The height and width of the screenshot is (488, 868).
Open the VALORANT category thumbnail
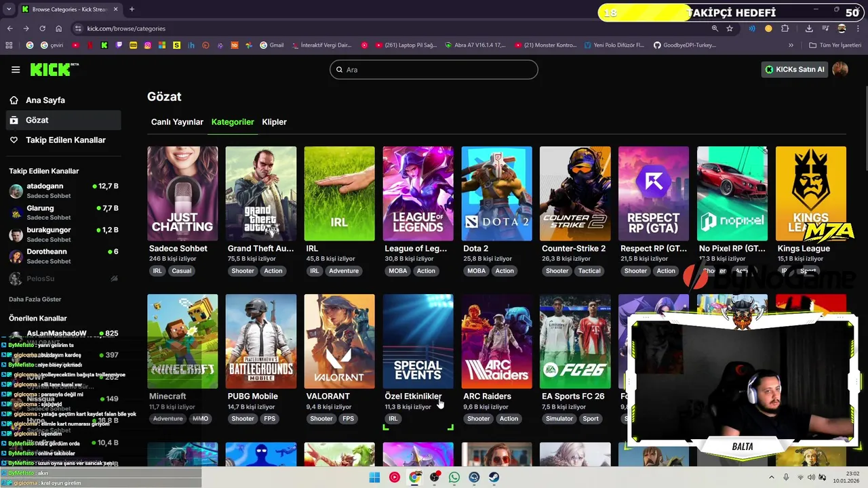pyautogui.click(x=340, y=341)
